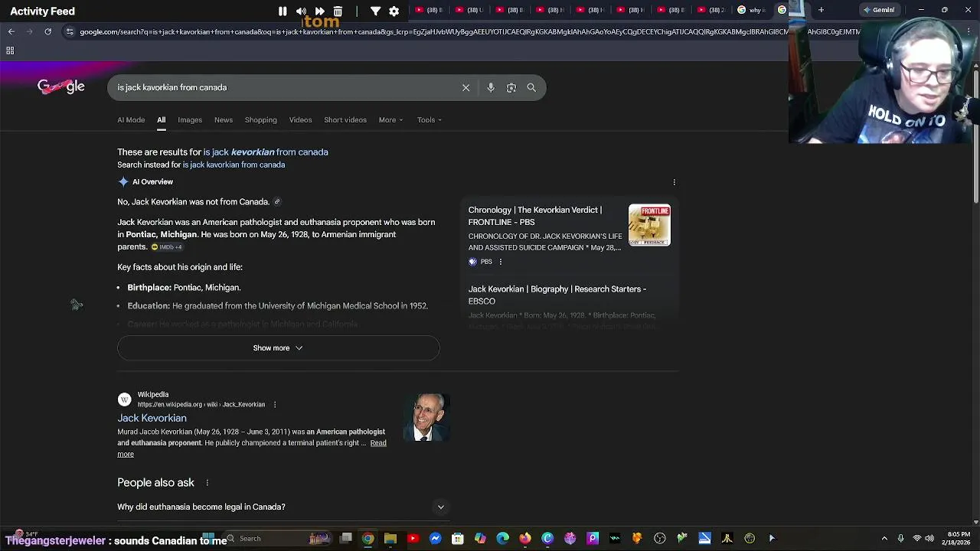Select the News tab
Viewport: 980px width, 551px height.
tap(224, 120)
